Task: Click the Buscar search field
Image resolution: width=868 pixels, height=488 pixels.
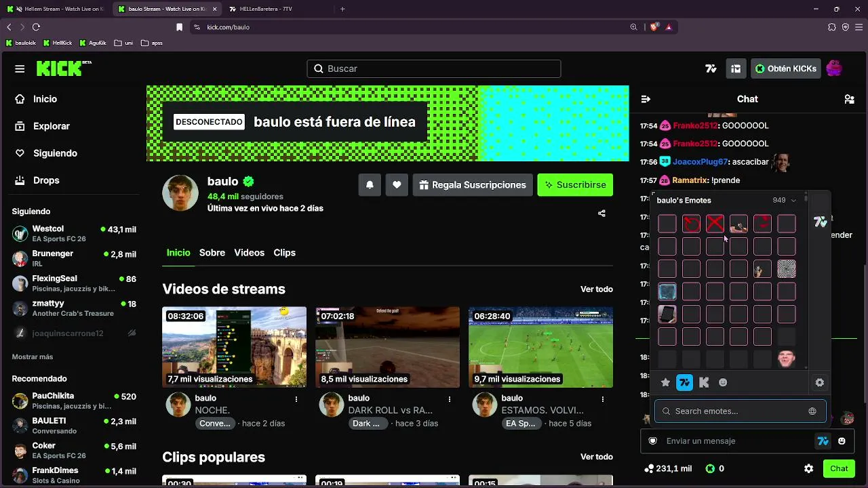Action: [x=434, y=68]
